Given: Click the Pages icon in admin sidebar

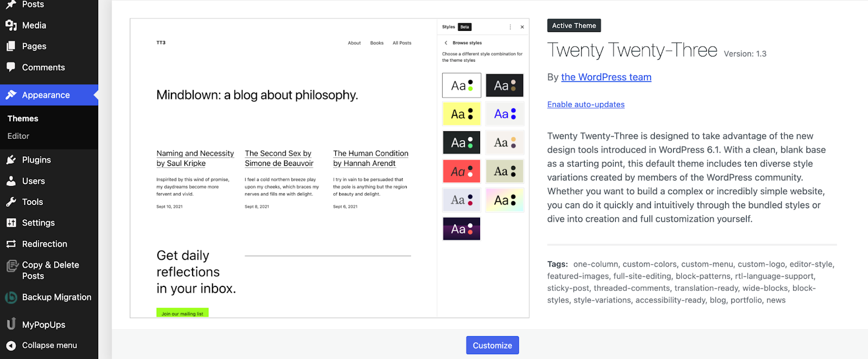Looking at the screenshot, I should click(11, 47).
